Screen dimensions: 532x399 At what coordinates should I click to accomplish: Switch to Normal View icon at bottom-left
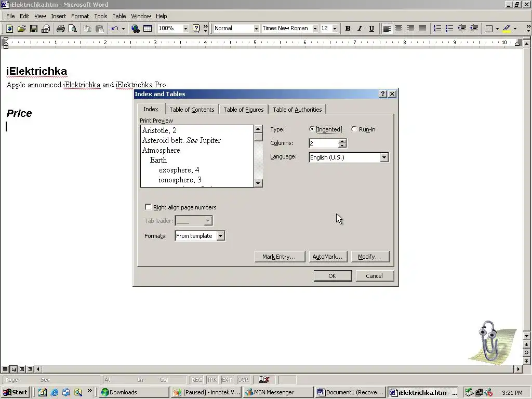5,369
